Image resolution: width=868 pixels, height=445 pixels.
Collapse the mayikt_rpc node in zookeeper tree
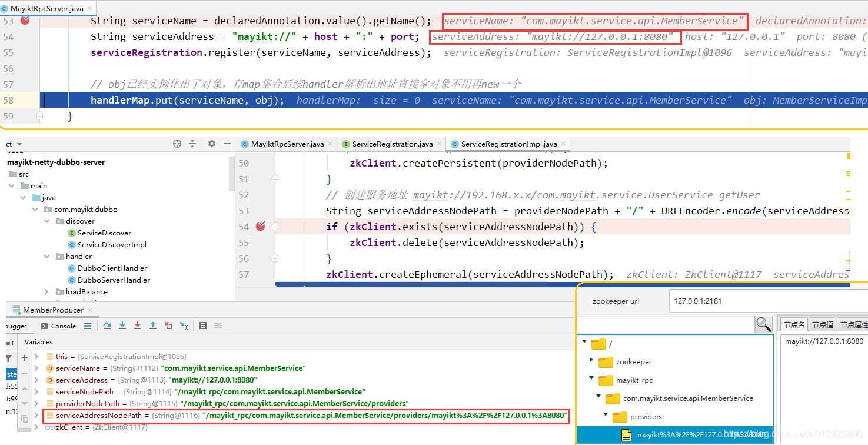tap(591, 379)
